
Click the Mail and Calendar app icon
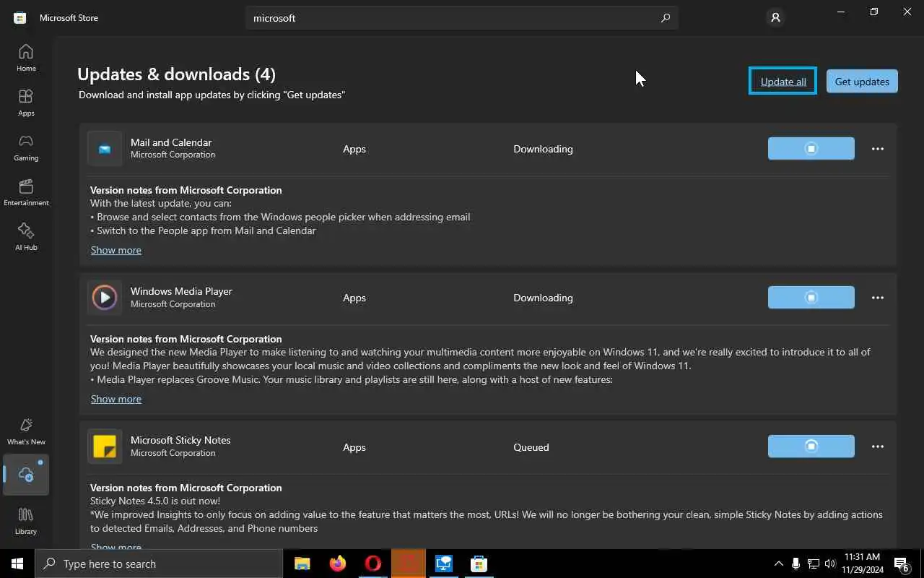click(x=105, y=149)
